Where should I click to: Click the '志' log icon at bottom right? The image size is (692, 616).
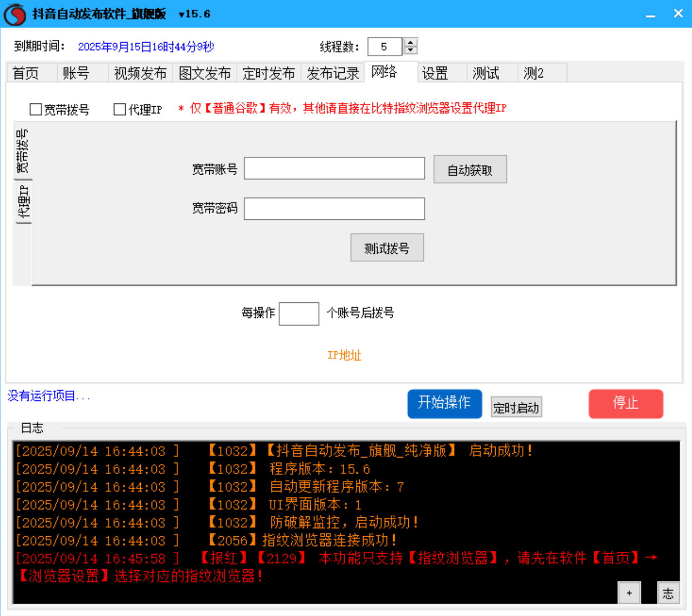669,592
